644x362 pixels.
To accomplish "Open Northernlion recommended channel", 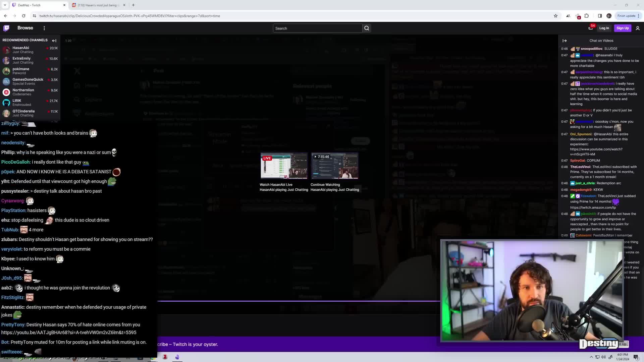I will point(30,92).
